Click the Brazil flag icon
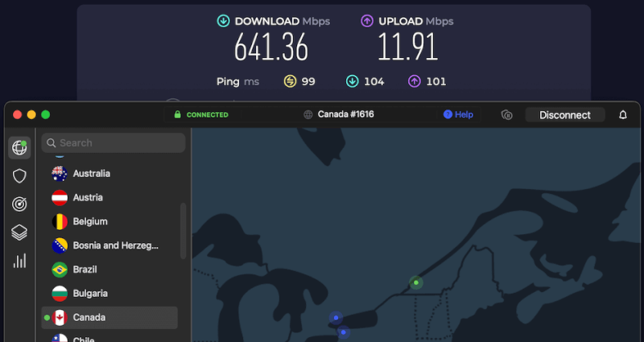 [60, 270]
